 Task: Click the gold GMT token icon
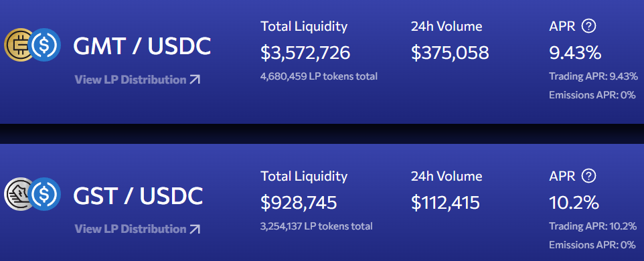(x=17, y=45)
